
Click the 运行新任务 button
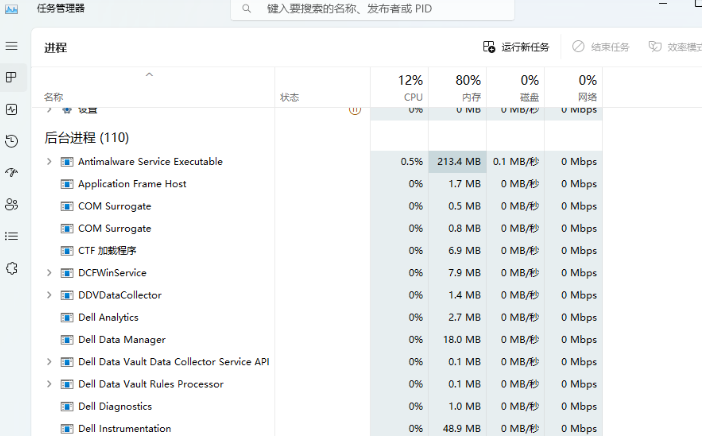516,47
